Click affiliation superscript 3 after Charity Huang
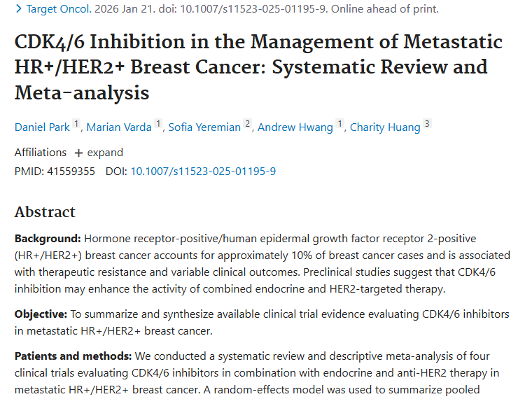Viewport: 532px width, 399px height. 427,125
